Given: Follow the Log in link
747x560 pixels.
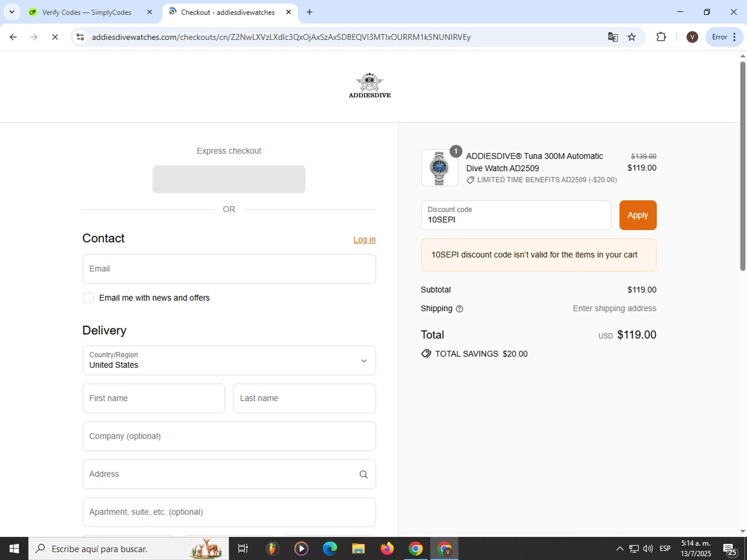Looking at the screenshot, I should (365, 239).
